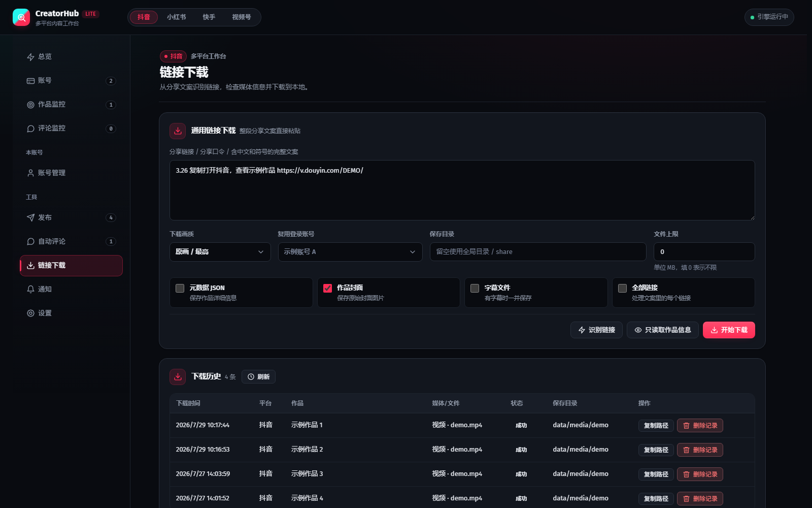Open the 总览 overview lightning icon

click(x=30, y=57)
